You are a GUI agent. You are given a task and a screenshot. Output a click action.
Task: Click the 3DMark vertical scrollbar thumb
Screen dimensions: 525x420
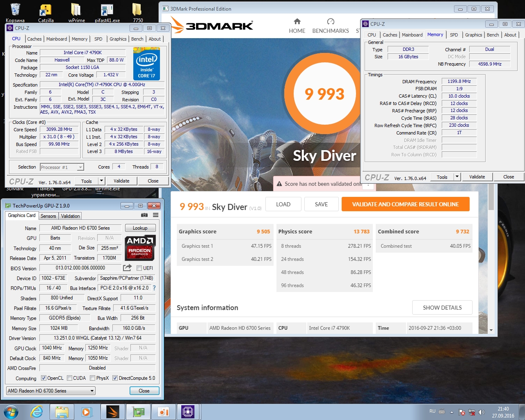(491, 197)
